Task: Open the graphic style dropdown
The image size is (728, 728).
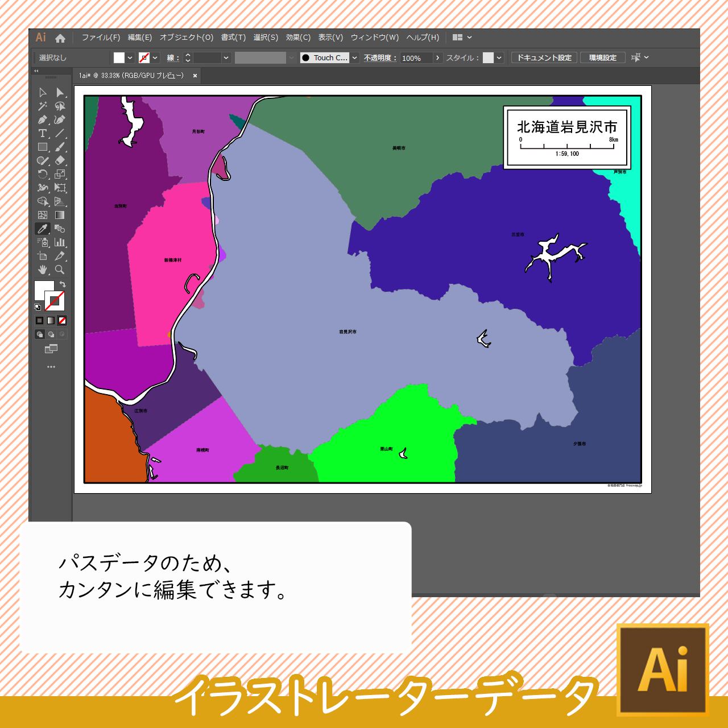Action: [499, 57]
